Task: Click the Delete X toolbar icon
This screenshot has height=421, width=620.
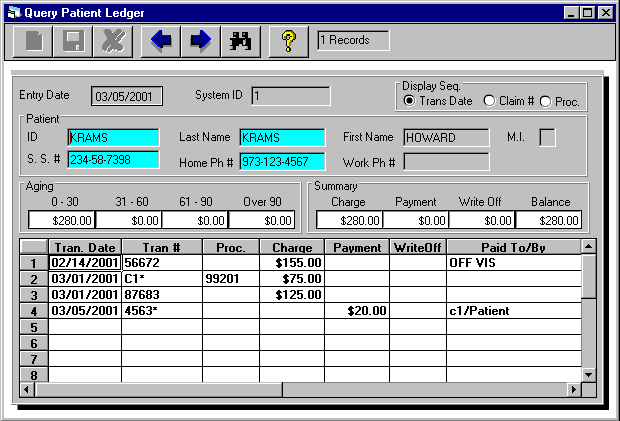Action: [113, 42]
